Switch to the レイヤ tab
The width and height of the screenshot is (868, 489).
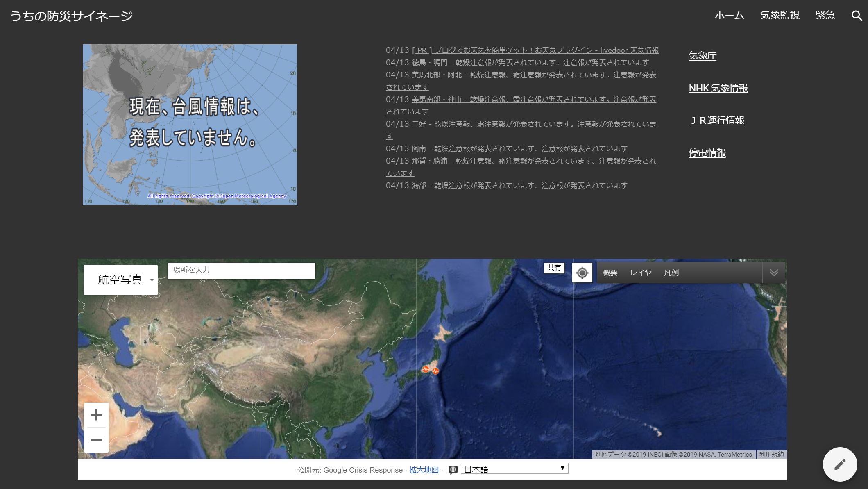click(x=641, y=273)
